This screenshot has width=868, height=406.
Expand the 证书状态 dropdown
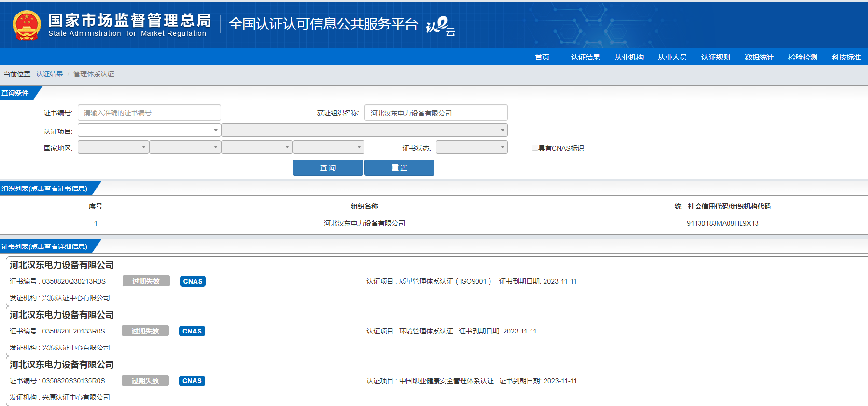tap(472, 147)
